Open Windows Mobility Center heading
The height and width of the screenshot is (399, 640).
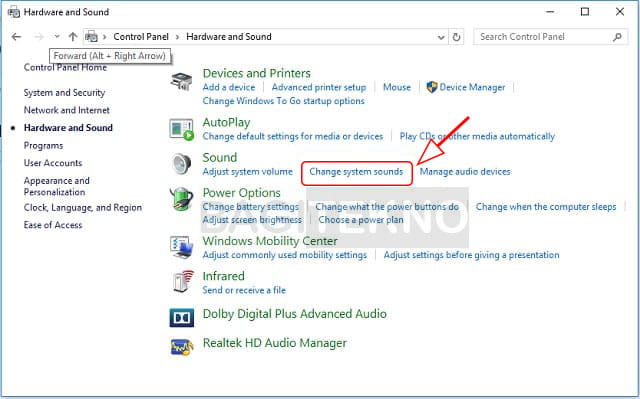click(x=270, y=241)
